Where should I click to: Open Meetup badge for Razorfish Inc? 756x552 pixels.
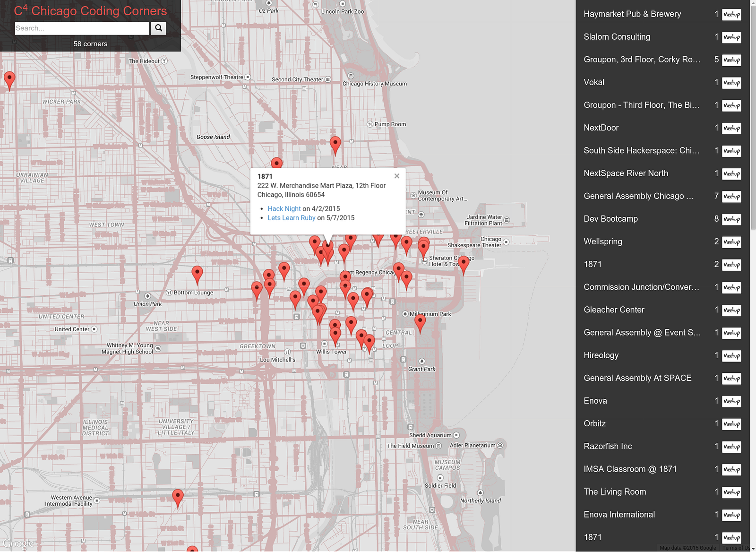(x=731, y=447)
